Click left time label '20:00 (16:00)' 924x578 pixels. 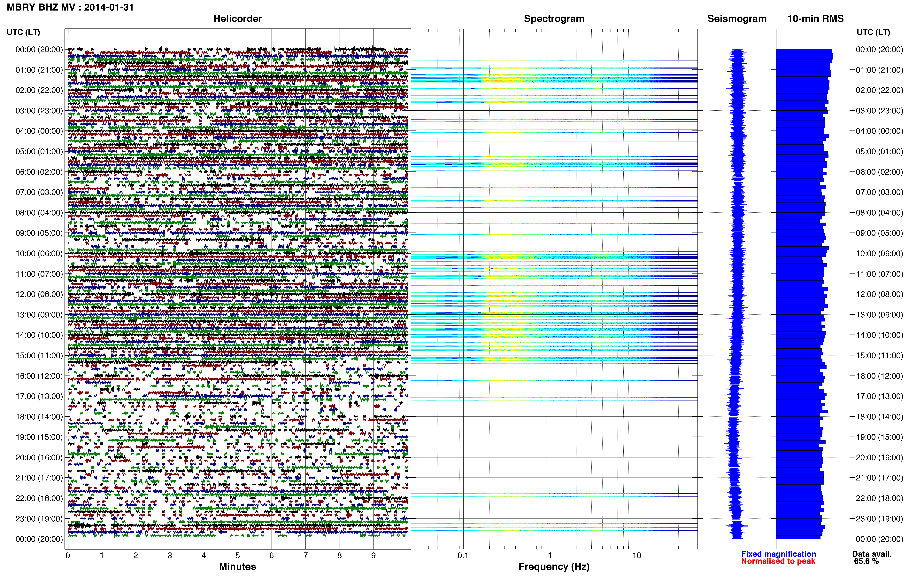click(x=39, y=457)
